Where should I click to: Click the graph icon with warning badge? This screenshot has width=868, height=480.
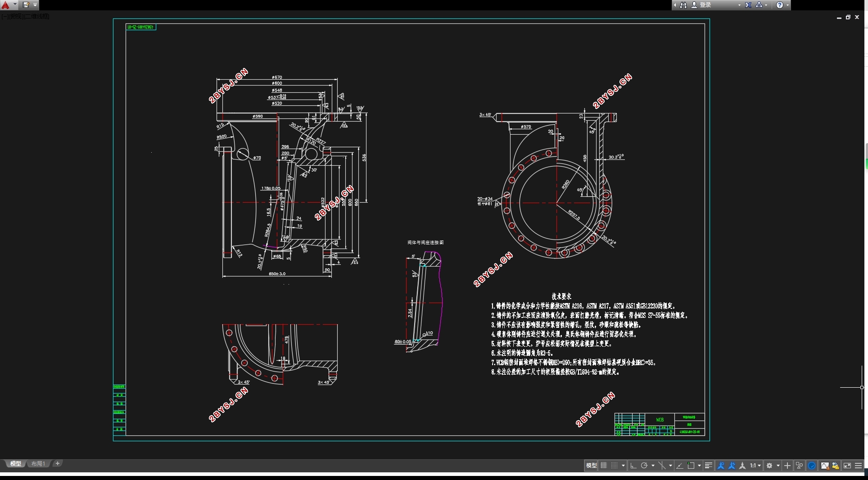[x=825, y=466]
